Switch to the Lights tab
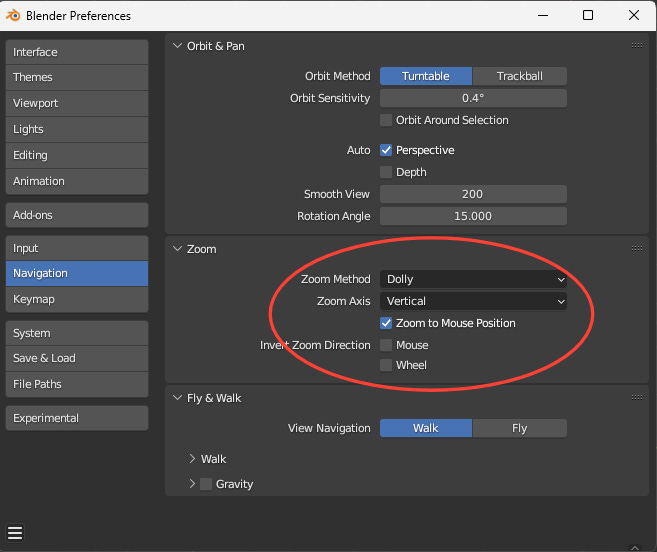The image size is (657, 552). click(77, 130)
